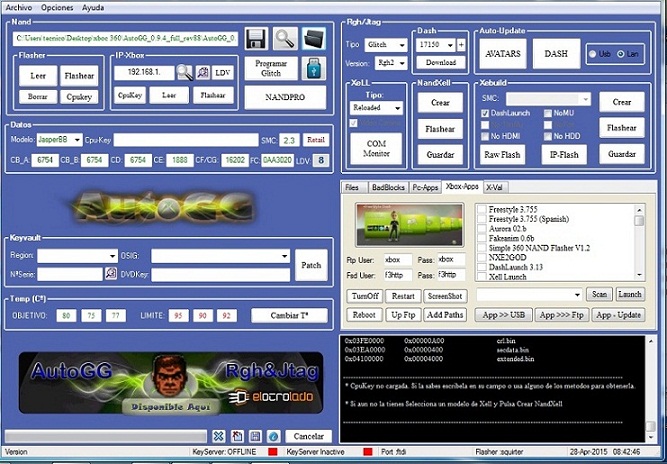The image size is (667, 464).
Task: Open the dropdown left of Scan button
Action: pyautogui.click(x=529, y=294)
